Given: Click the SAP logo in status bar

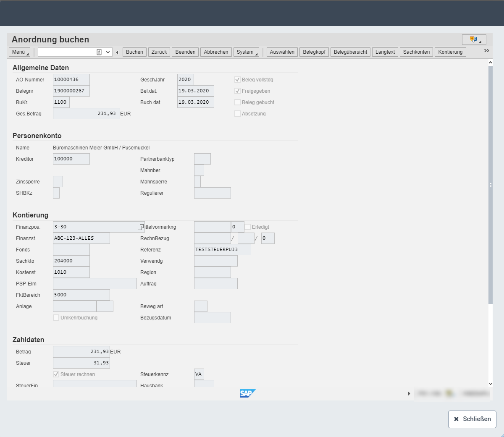Looking at the screenshot, I should (247, 393).
